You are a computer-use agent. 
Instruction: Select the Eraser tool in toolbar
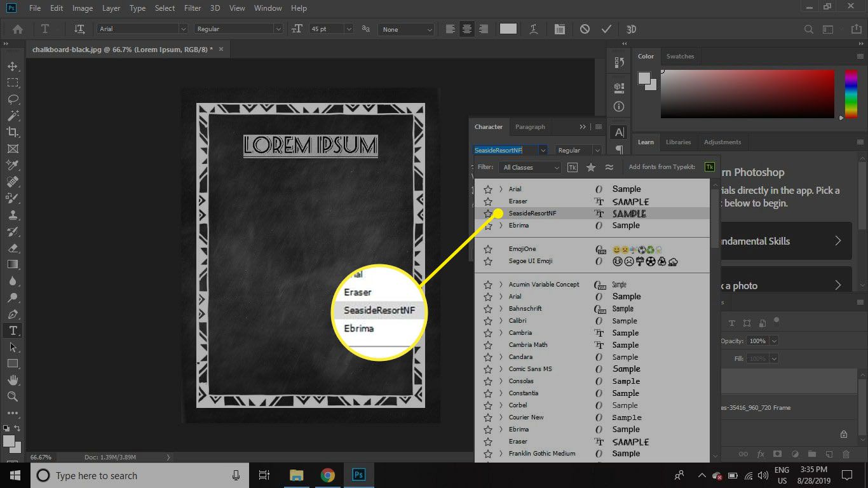tap(13, 248)
